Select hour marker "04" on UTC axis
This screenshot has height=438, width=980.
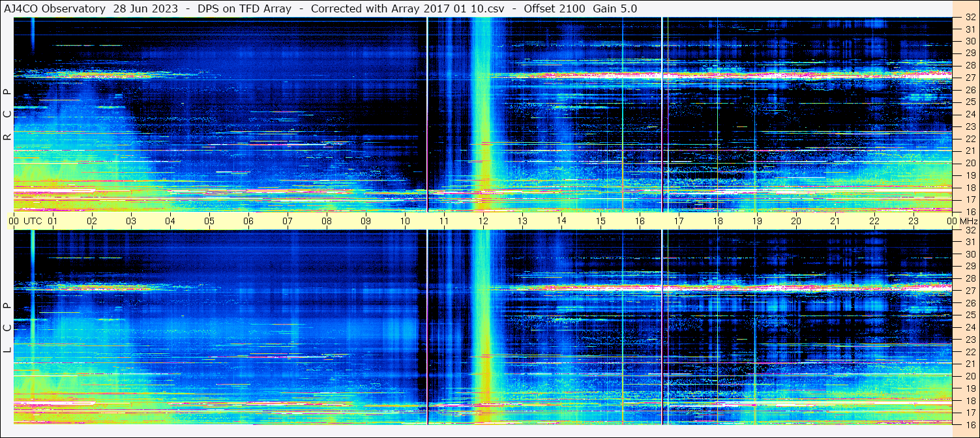(x=170, y=221)
